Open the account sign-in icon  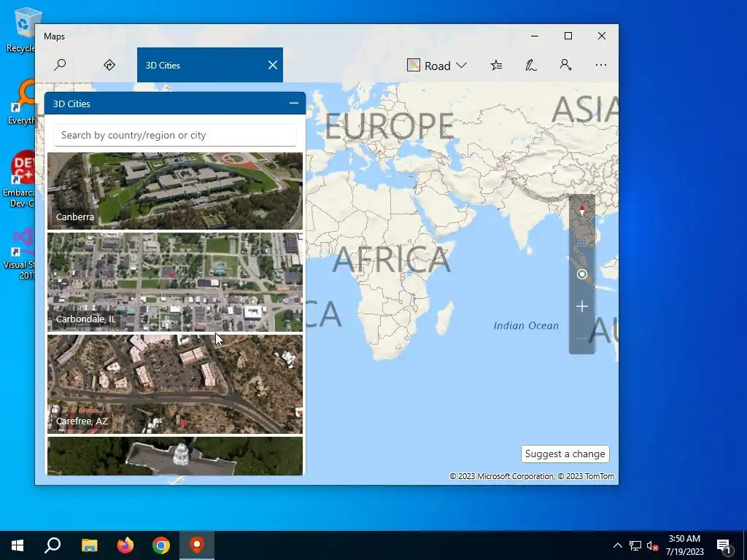[565, 65]
